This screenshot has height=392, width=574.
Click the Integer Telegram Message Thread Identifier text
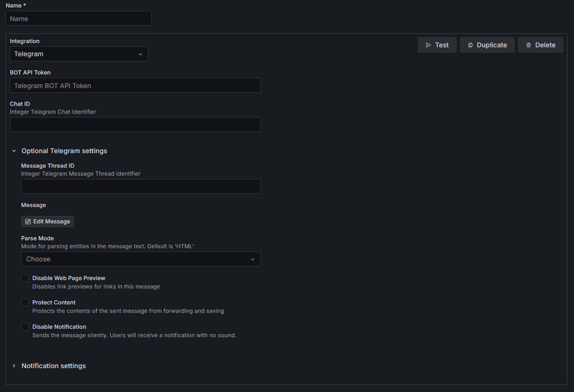tap(81, 174)
